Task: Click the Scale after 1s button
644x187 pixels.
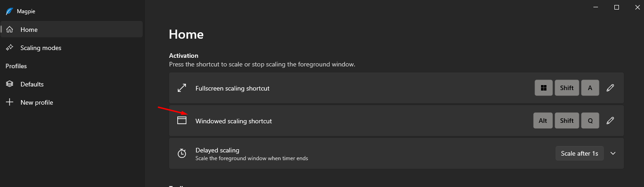Action: [x=579, y=153]
